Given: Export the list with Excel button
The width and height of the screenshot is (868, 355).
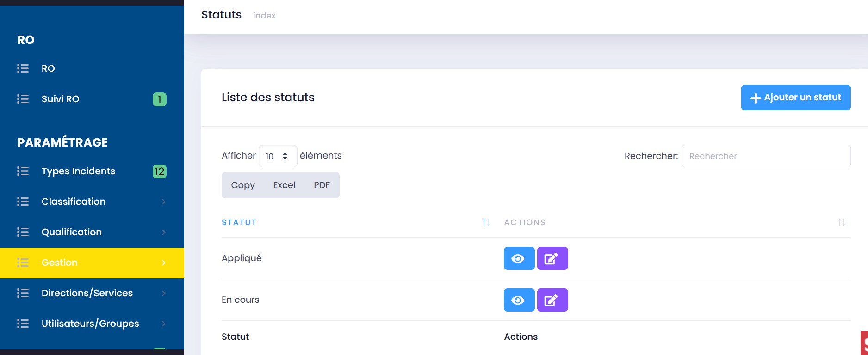Looking at the screenshot, I should click(x=284, y=185).
